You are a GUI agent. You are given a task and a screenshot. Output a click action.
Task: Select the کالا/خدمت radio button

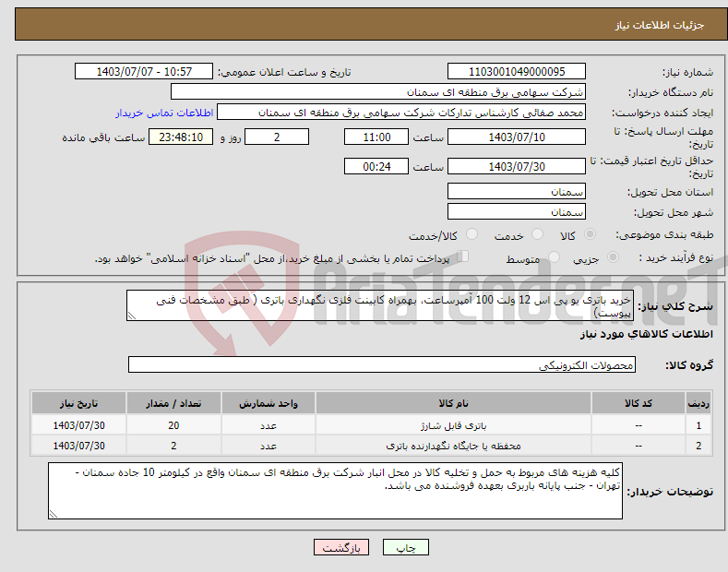[471, 234]
